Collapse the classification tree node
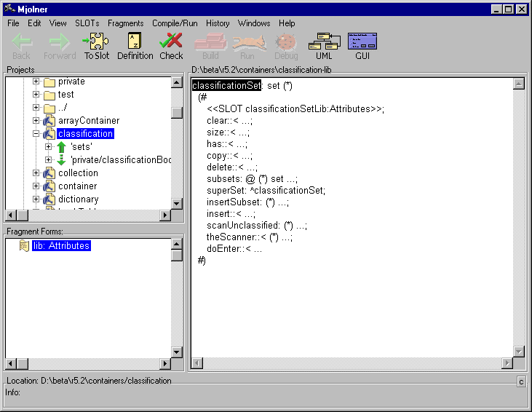 tap(36, 134)
